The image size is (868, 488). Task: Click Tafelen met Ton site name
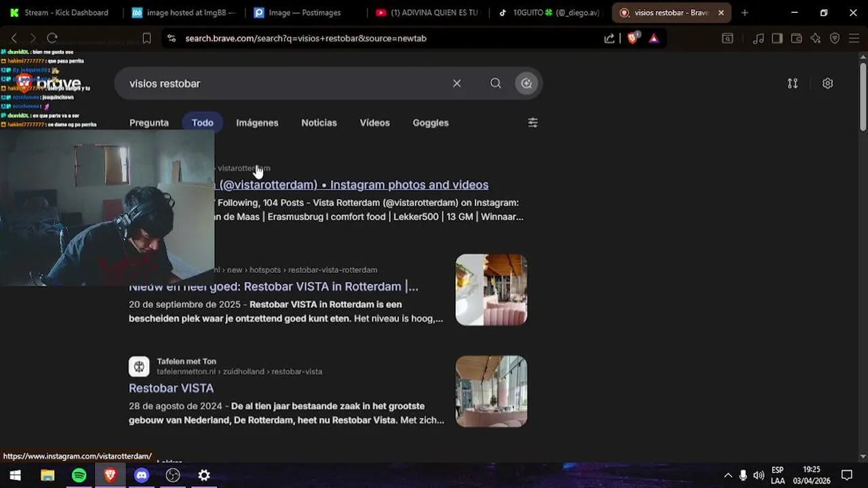click(x=186, y=361)
